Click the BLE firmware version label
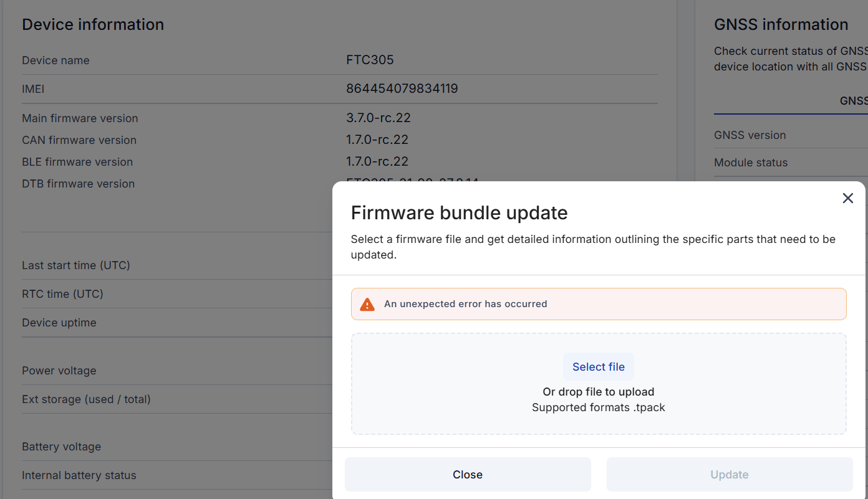The width and height of the screenshot is (868, 499). click(x=77, y=162)
